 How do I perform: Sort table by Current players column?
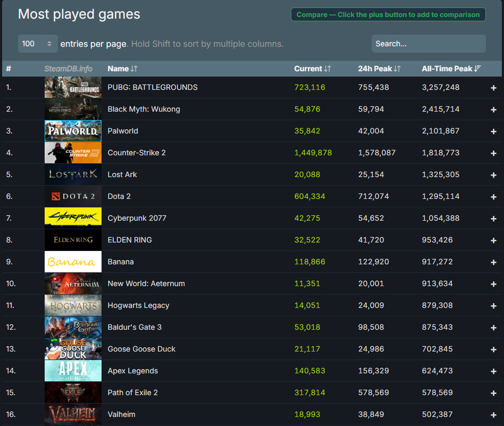pyautogui.click(x=313, y=69)
